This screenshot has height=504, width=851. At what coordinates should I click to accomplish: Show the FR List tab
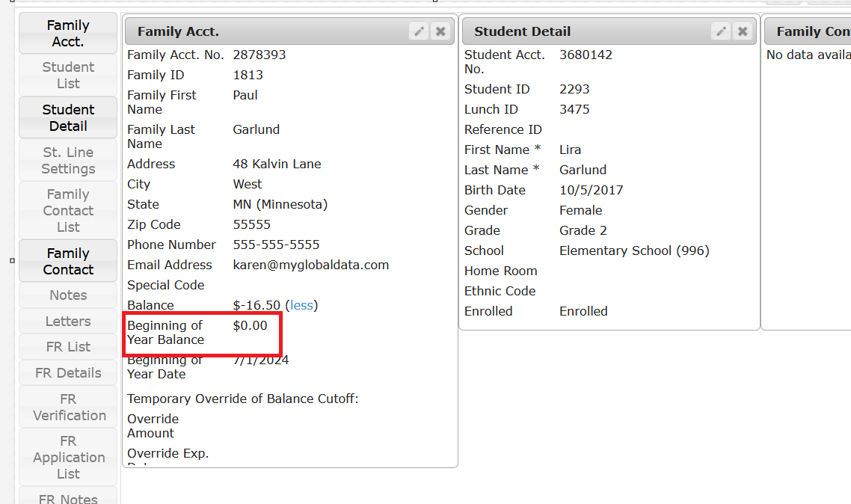[68, 347]
